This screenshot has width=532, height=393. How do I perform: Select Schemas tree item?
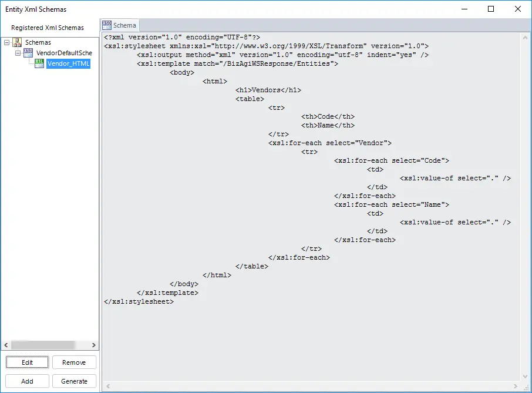click(x=38, y=42)
